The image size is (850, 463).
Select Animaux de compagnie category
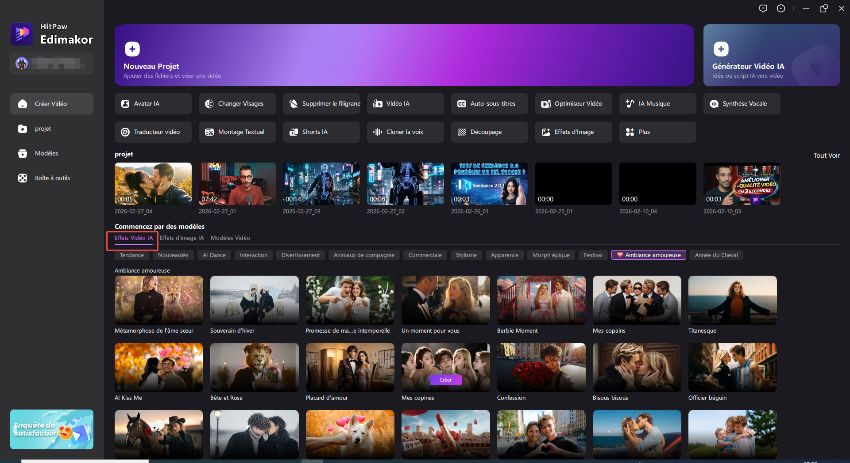(x=364, y=255)
